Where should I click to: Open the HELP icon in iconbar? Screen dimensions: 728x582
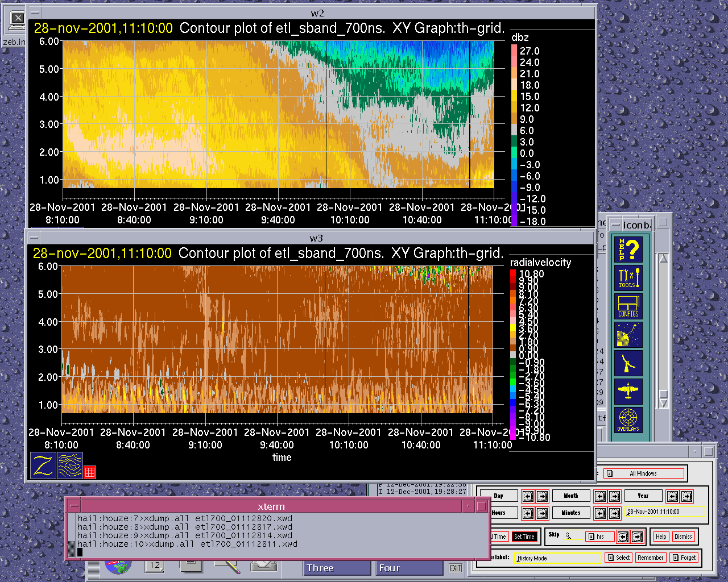click(x=628, y=249)
